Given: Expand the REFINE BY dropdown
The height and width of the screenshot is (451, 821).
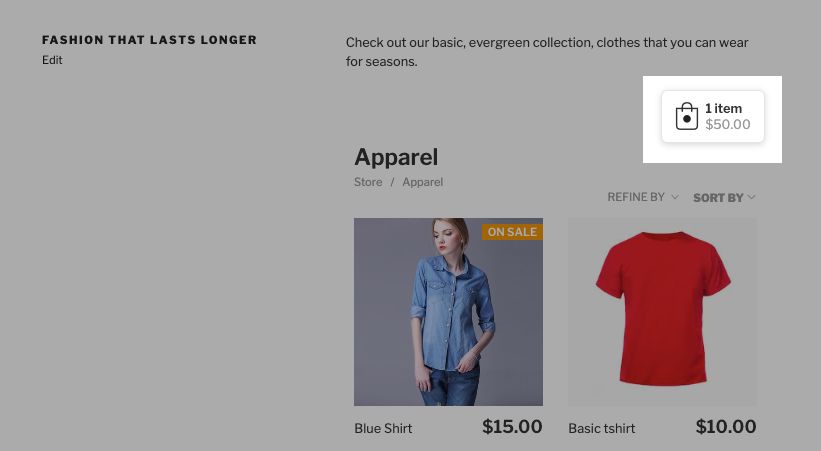Looking at the screenshot, I should click(642, 197).
